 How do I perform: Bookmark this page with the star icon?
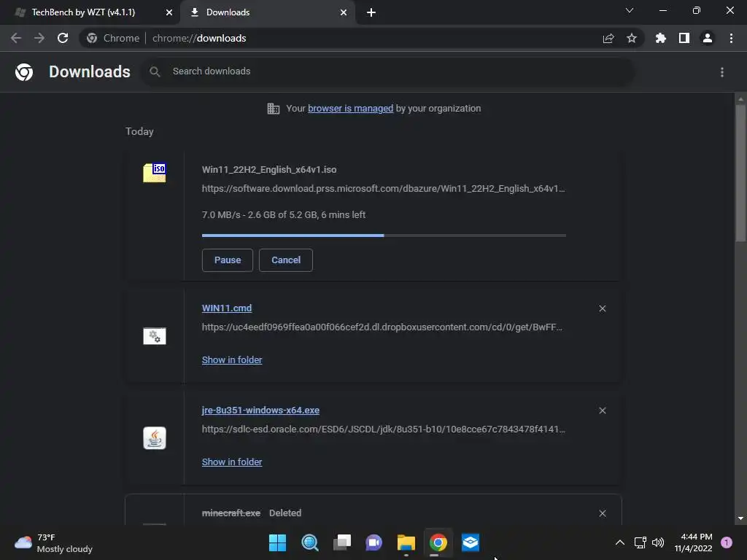coord(632,38)
